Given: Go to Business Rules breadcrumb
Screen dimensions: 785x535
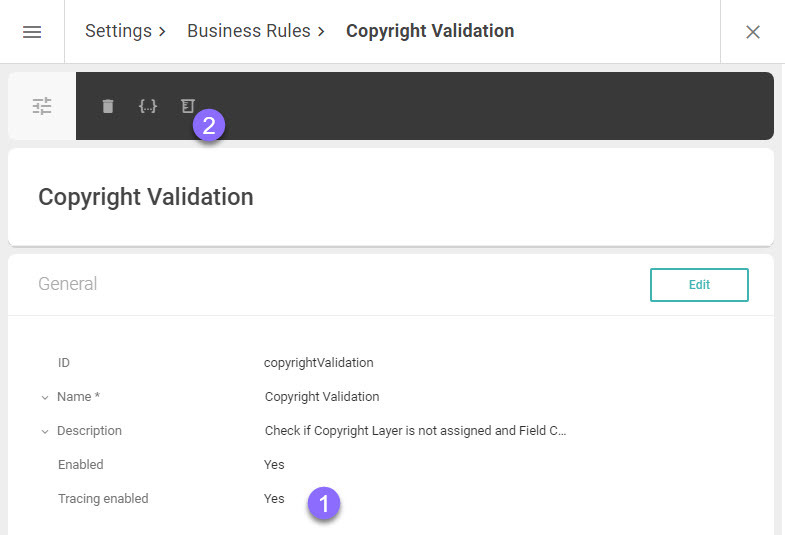Looking at the screenshot, I should pos(249,31).
